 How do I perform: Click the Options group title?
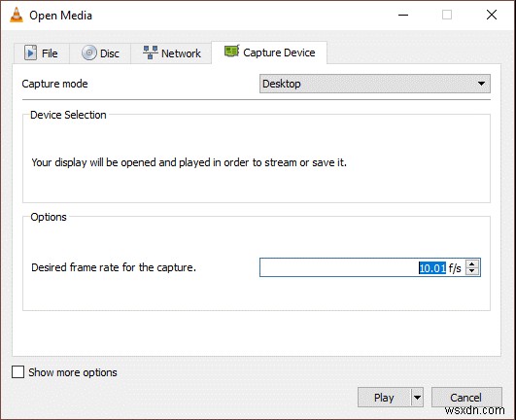coord(49,217)
